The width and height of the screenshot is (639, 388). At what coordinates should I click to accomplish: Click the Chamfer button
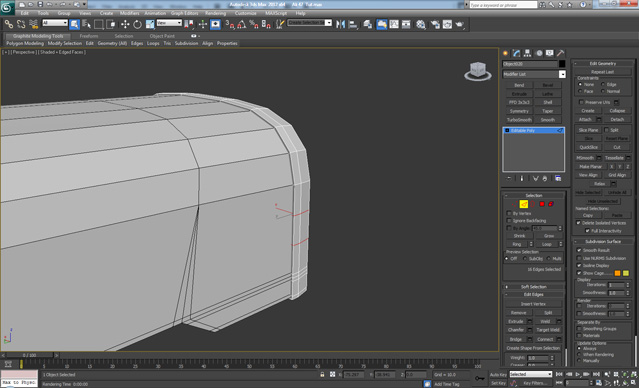(516, 330)
